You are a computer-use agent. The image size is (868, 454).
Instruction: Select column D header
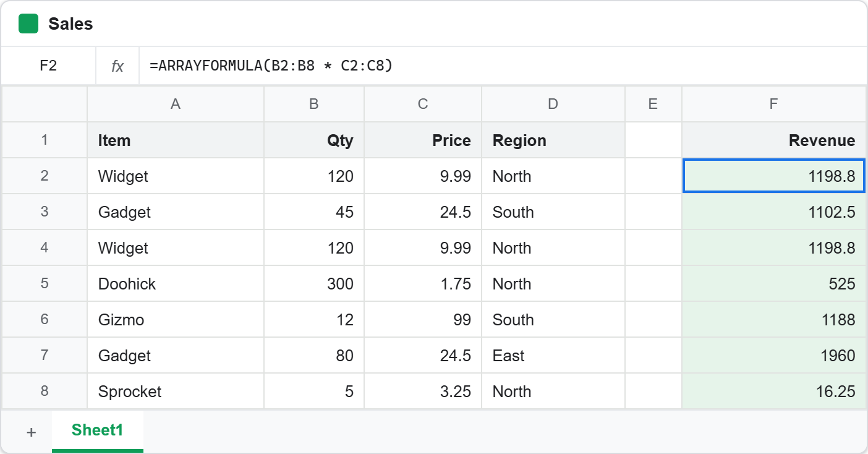pyautogui.click(x=553, y=104)
